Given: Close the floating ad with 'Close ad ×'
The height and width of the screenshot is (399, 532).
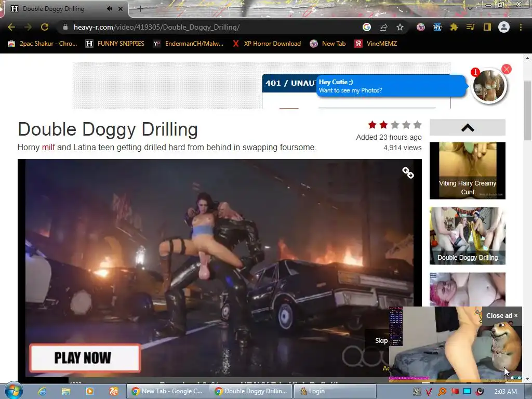Looking at the screenshot, I should point(502,315).
